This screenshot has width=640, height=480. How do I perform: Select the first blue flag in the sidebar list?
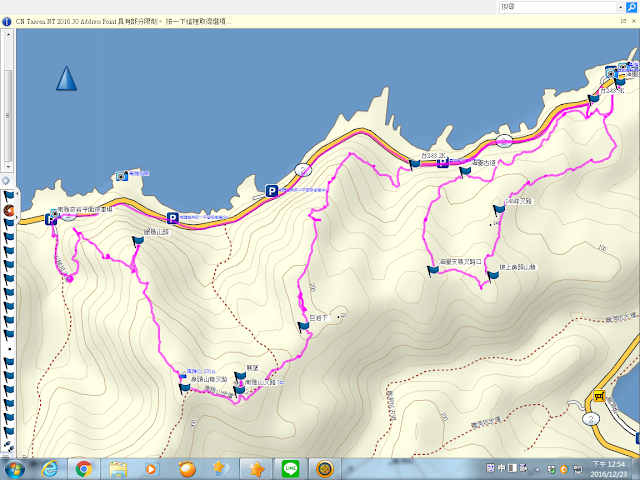pyautogui.click(x=9, y=196)
